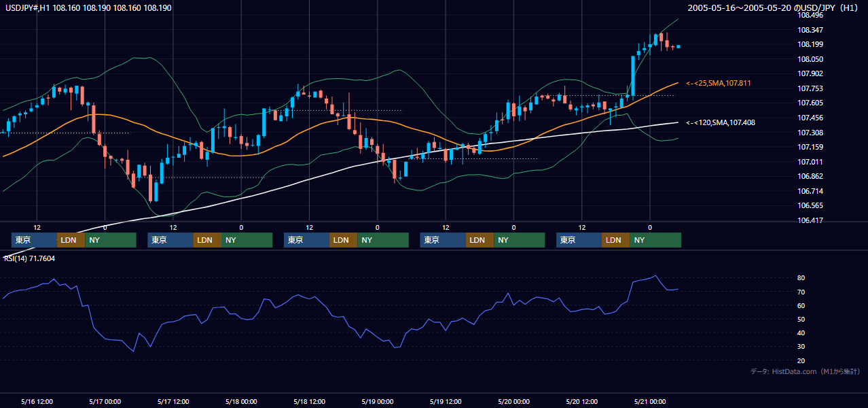Select the 東京 session block above 5/18 12:00
This screenshot has height=408, width=868.
(x=307, y=240)
